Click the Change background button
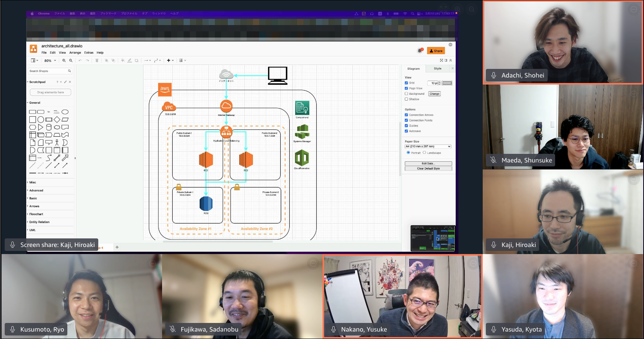The height and width of the screenshot is (339, 644). 435,94
